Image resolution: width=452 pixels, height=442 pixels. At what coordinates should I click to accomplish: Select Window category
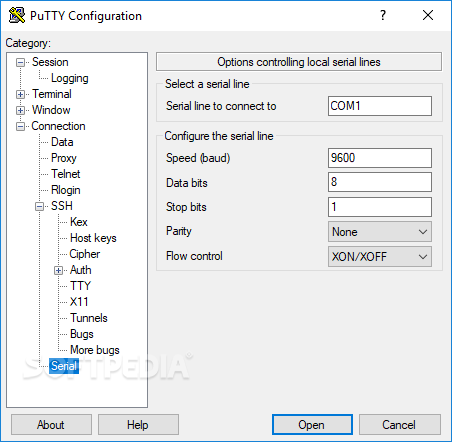[x=51, y=110]
